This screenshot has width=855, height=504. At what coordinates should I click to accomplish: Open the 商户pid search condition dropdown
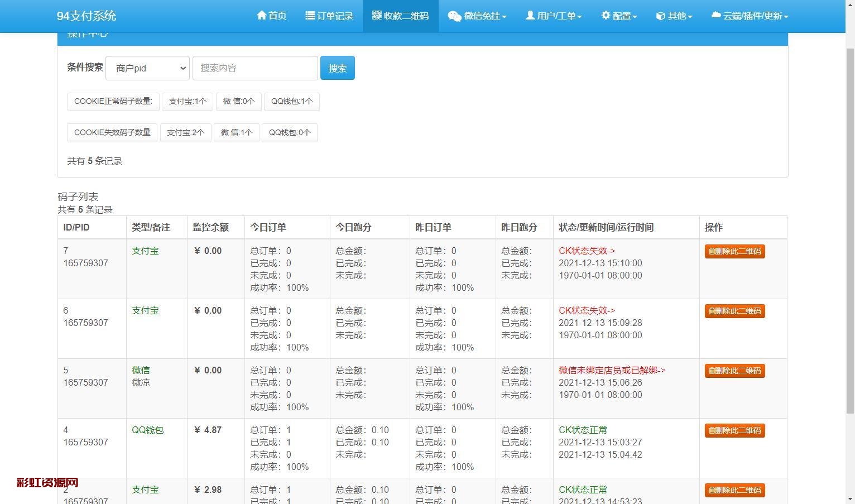pos(147,68)
